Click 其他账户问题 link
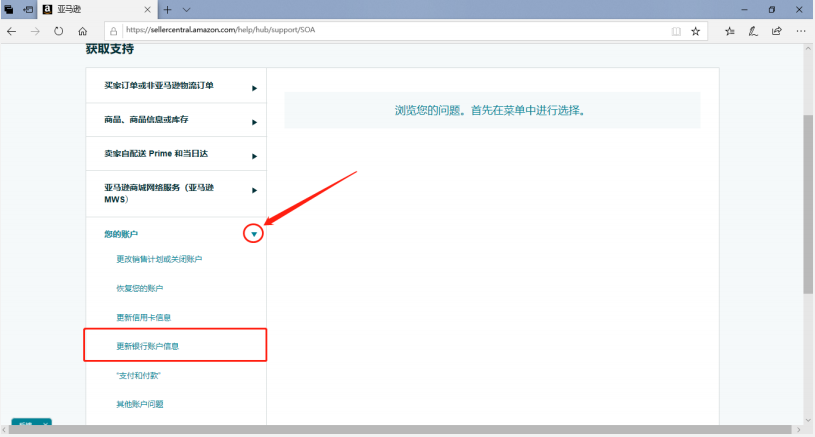The image size is (815, 437). [140, 404]
